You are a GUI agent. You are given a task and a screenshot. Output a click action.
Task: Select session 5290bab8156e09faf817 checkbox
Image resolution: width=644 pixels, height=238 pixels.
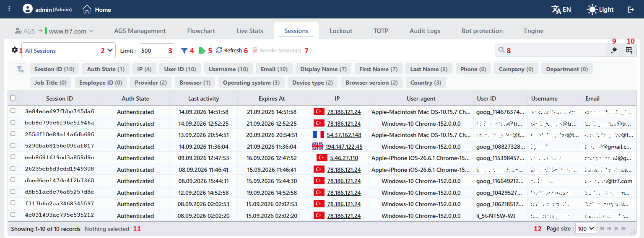coord(13,146)
